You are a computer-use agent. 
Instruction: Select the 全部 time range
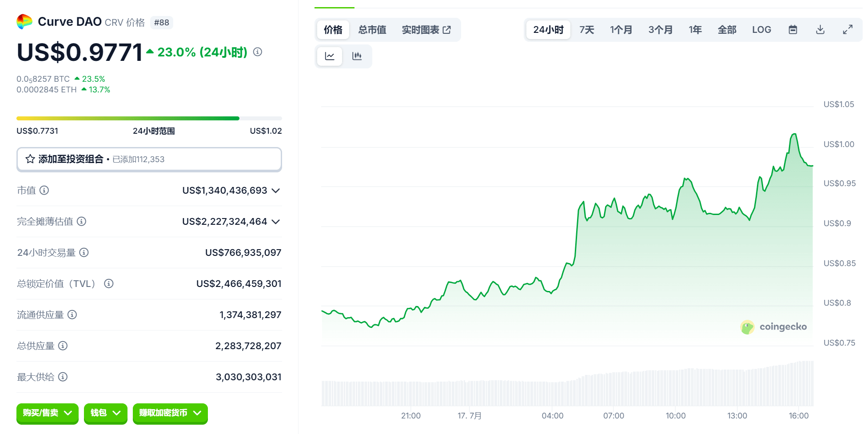click(x=727, y=30)
